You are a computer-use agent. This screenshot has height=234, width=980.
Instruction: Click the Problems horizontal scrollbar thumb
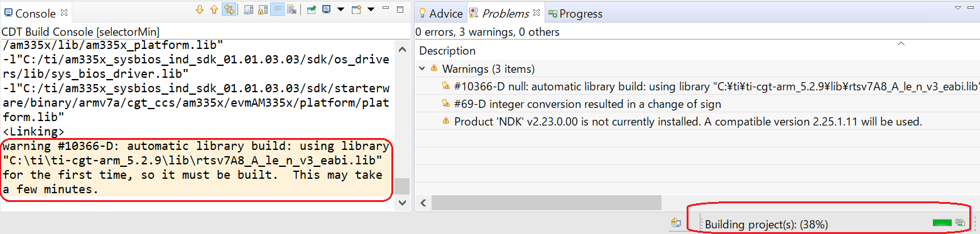547,203
